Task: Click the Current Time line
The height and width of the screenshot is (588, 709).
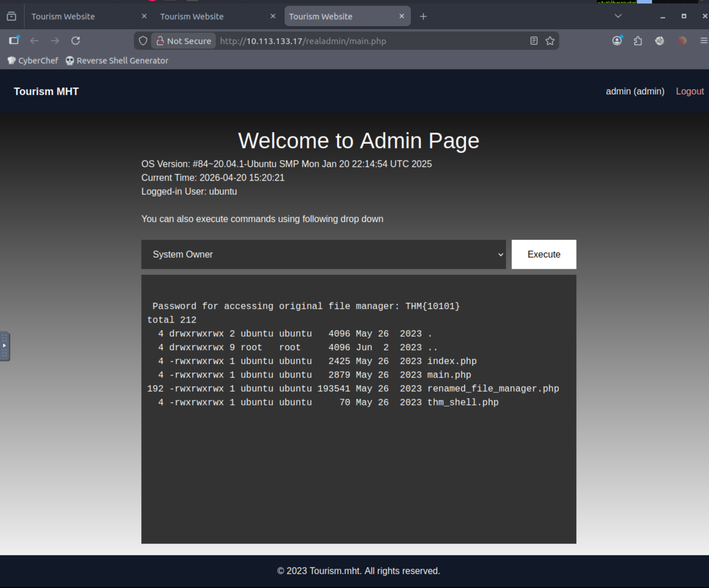Action: [x=213, y=178]
